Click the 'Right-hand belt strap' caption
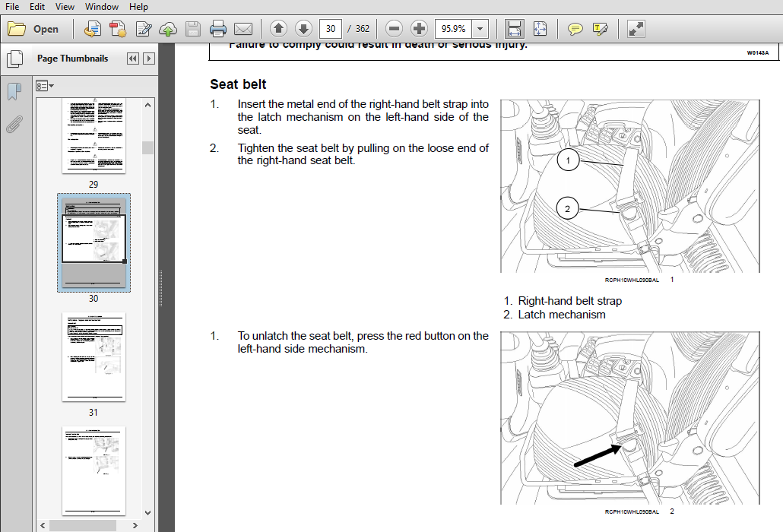 [x=570, y=301]
